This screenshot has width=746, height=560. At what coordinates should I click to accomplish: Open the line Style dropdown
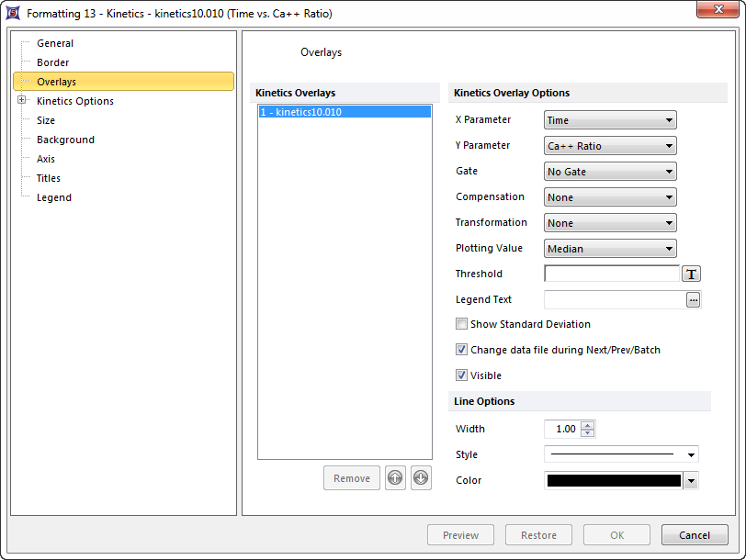tap(621, 454)
